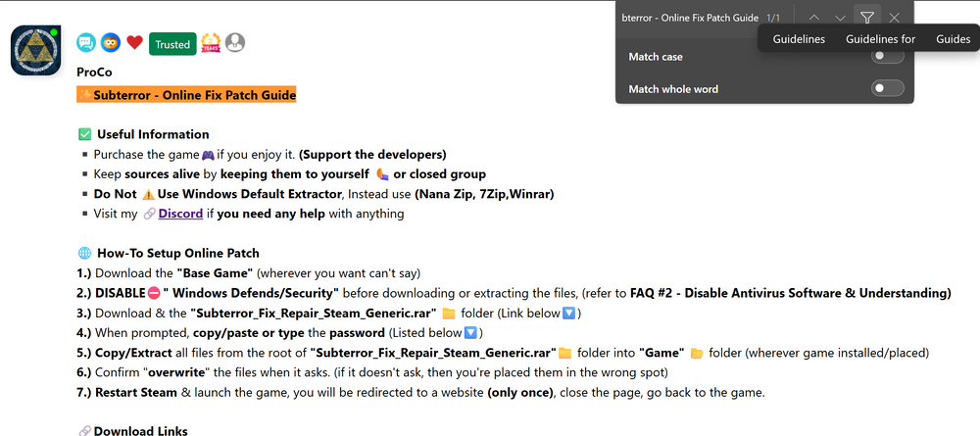Turn on Match whole word
The width and height of the screenshot is (980, 436).
pyautogui.click(x=887, y=88)
